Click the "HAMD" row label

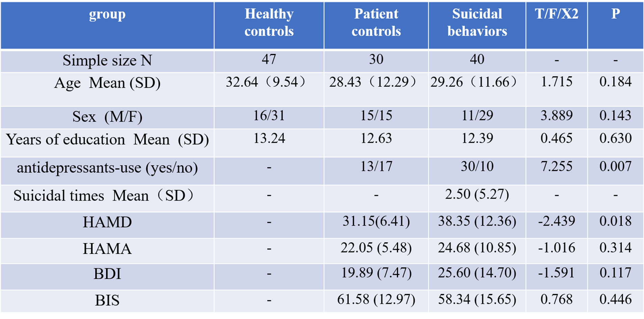[x=107, y=222]
